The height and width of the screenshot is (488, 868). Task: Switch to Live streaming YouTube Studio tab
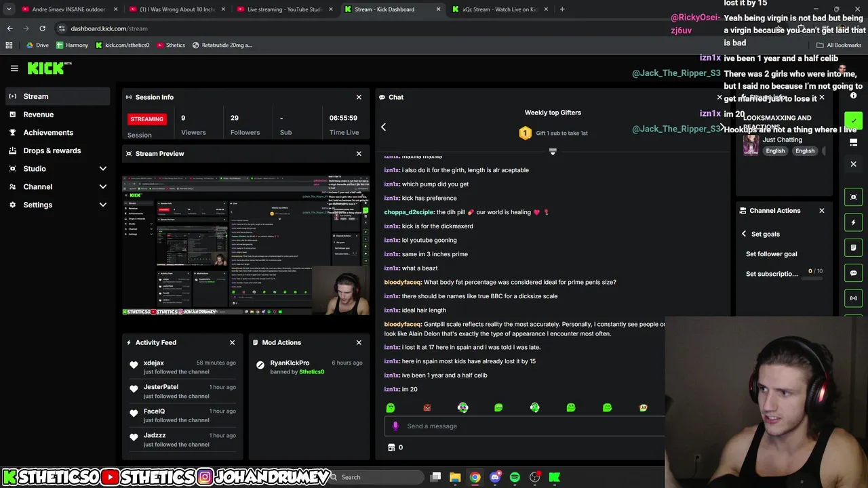pyautogui.click(x=285, y=9)
